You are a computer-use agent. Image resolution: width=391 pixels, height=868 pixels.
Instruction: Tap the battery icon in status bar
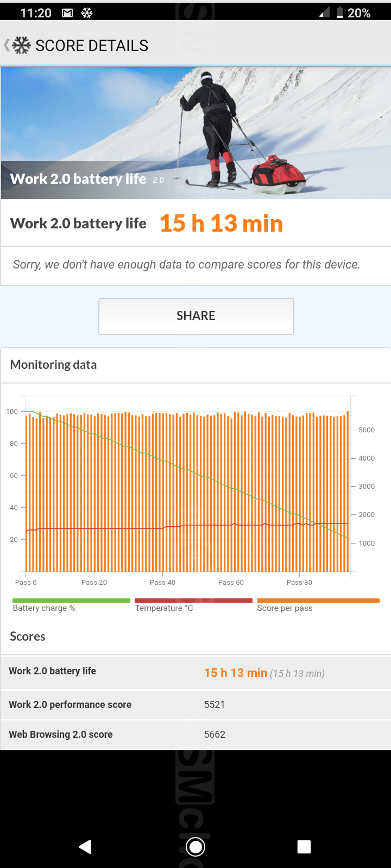340,13
